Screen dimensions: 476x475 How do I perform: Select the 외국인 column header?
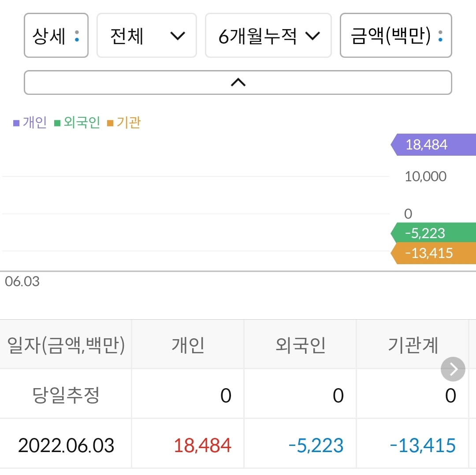coord(300,344)
